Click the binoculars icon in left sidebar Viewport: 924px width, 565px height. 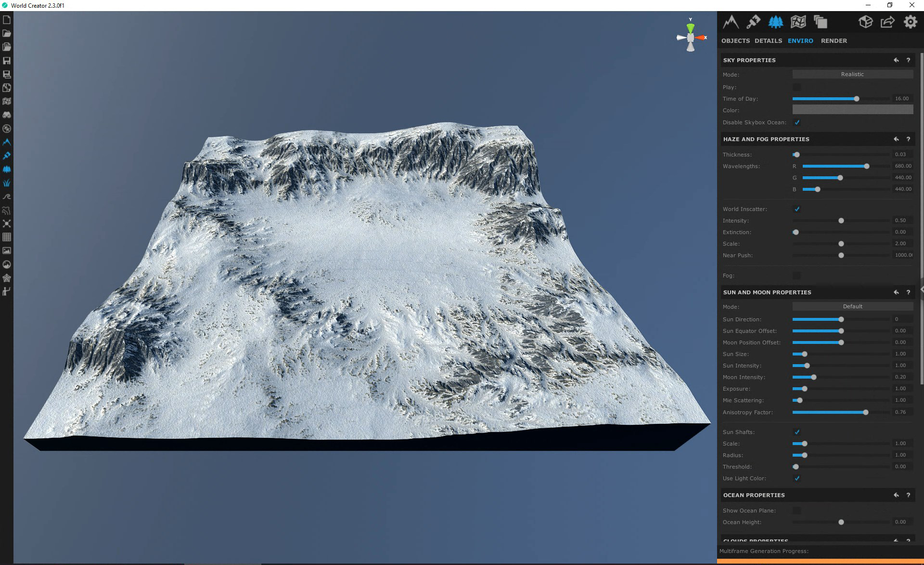[7, 115]
